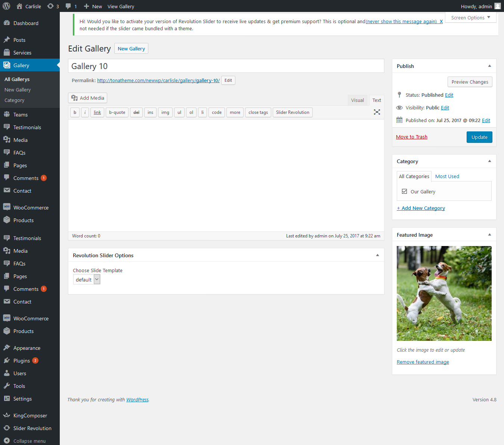The height and width of the screenshot is (445, 504).
Task: Collapse the admin sidebar menu
Action: [29, 441]
